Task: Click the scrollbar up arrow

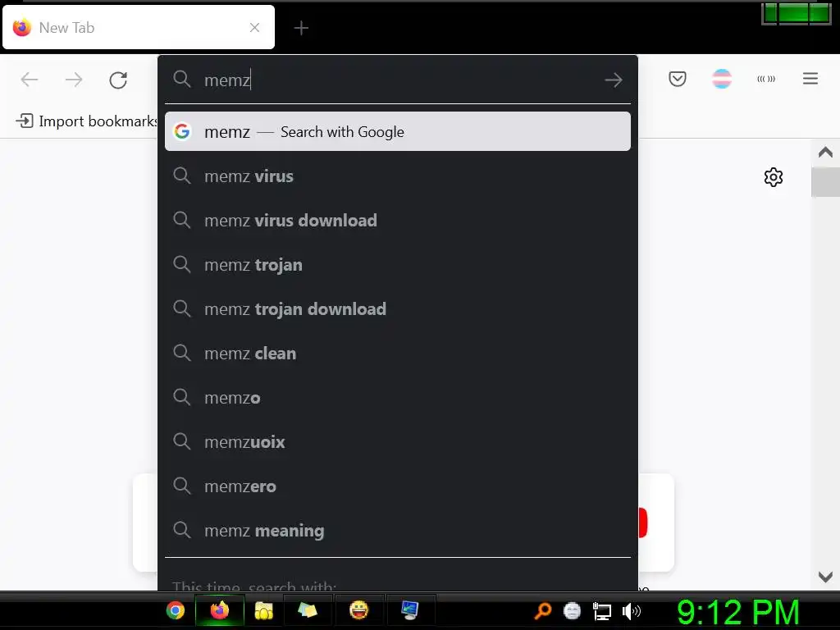Action: tap(825, 152)
